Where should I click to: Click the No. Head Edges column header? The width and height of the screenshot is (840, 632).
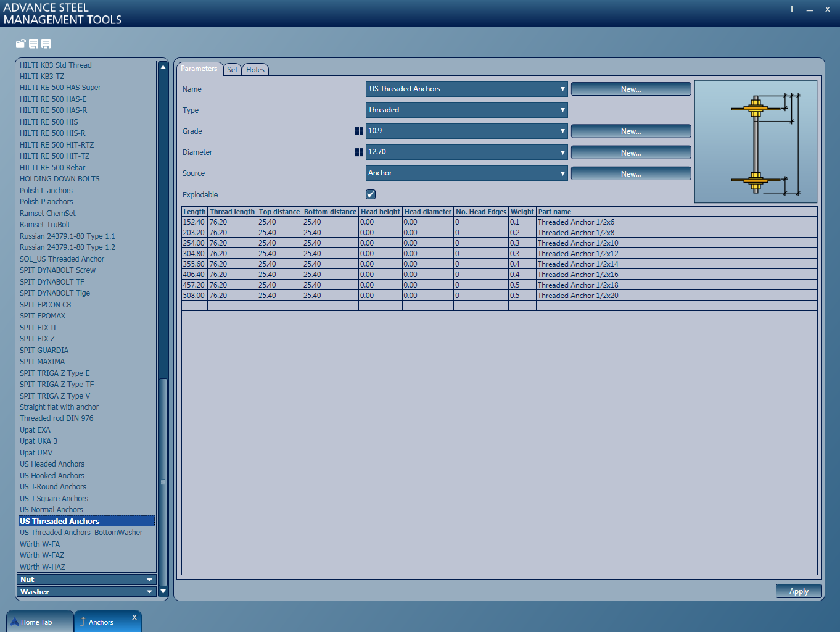(481, 212)
